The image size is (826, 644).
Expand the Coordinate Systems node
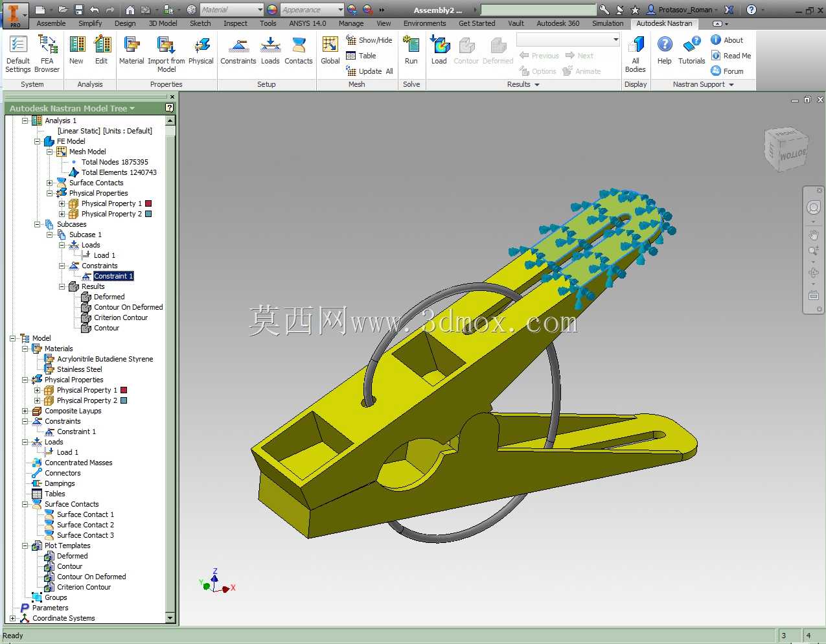pyautogui.click(x=13, y=618)
